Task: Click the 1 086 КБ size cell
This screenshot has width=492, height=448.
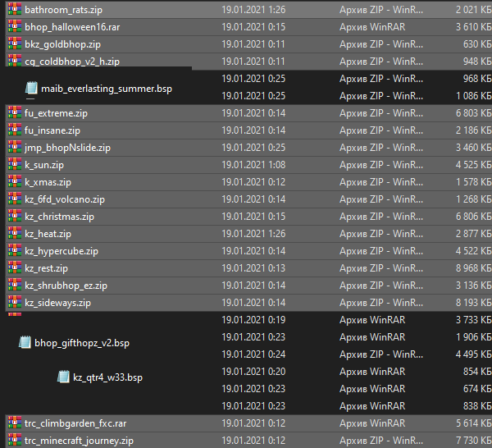Action: point(473,96)
